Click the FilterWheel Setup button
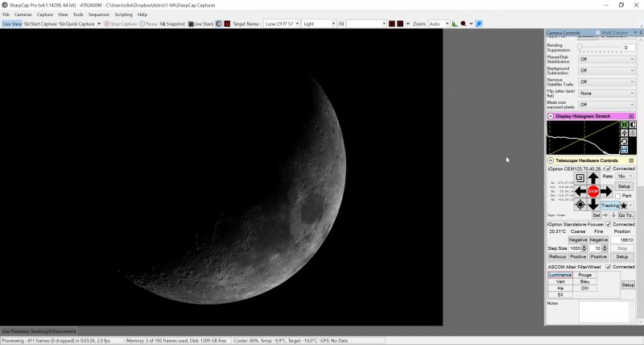This screenshot has width=644, height=345. tap(628, 285)
